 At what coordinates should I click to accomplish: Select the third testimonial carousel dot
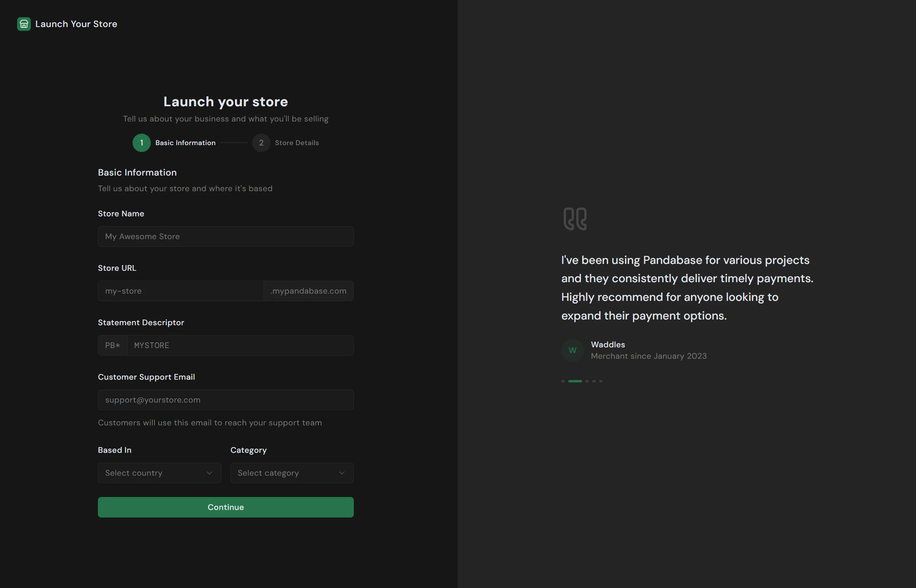pyautogui.click(x=587, y=381)
